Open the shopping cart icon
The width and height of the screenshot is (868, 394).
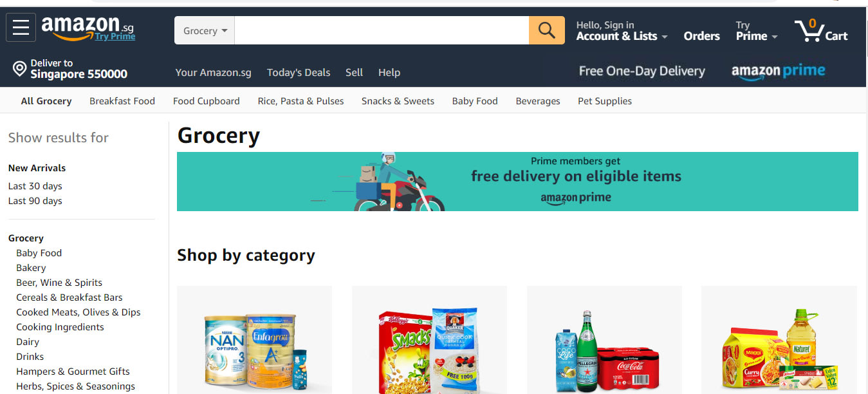tap(821, 30)
